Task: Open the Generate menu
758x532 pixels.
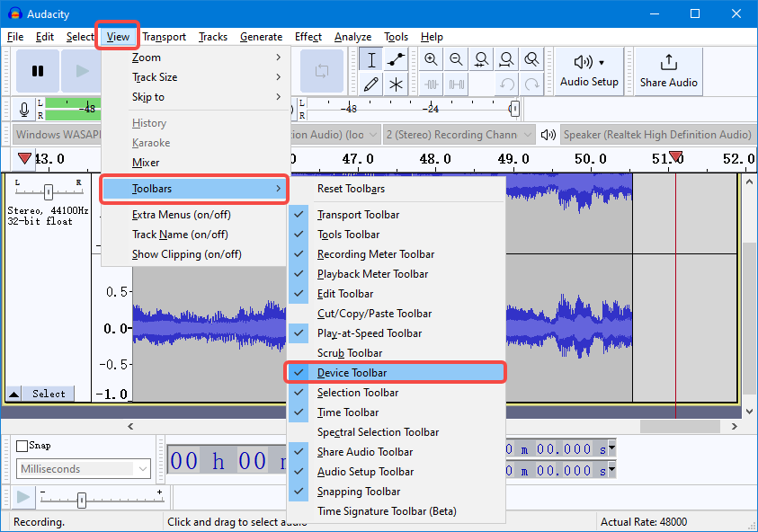Action: (261, 37)
